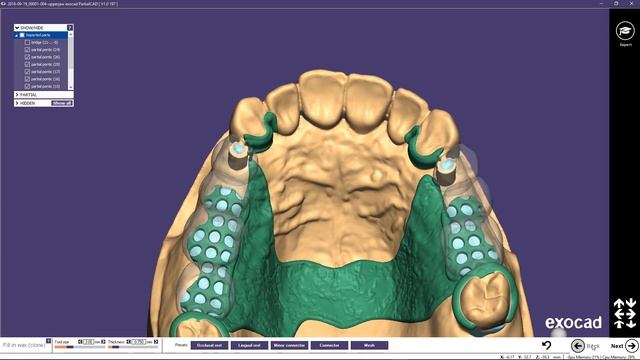Click help icon beside Fill in wax label
This screenshot has height=360, width=640.
point(48,341)
